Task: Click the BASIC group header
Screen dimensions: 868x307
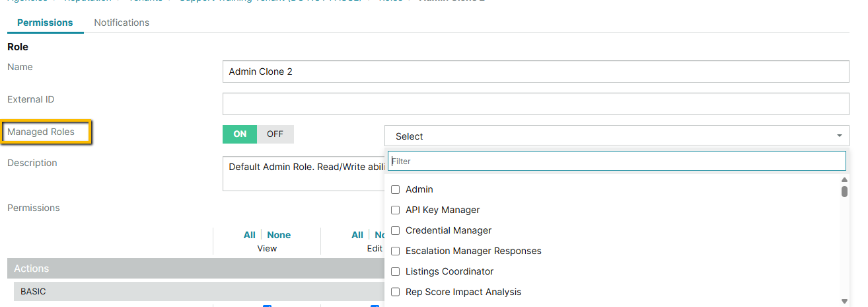Action: 199,291
